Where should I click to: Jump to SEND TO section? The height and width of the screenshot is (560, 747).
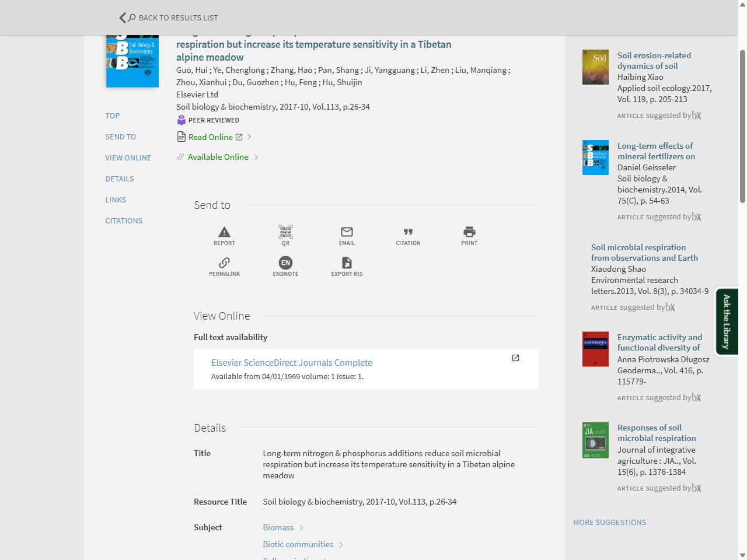(121, 137)
